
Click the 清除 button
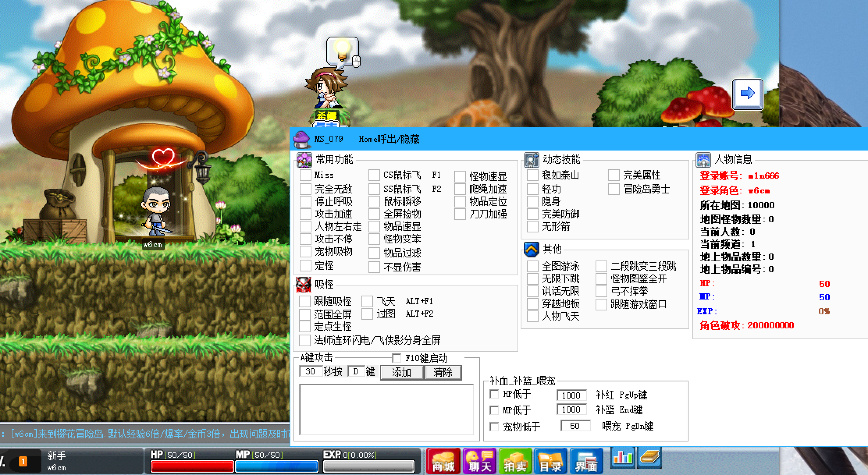(443, 372)
